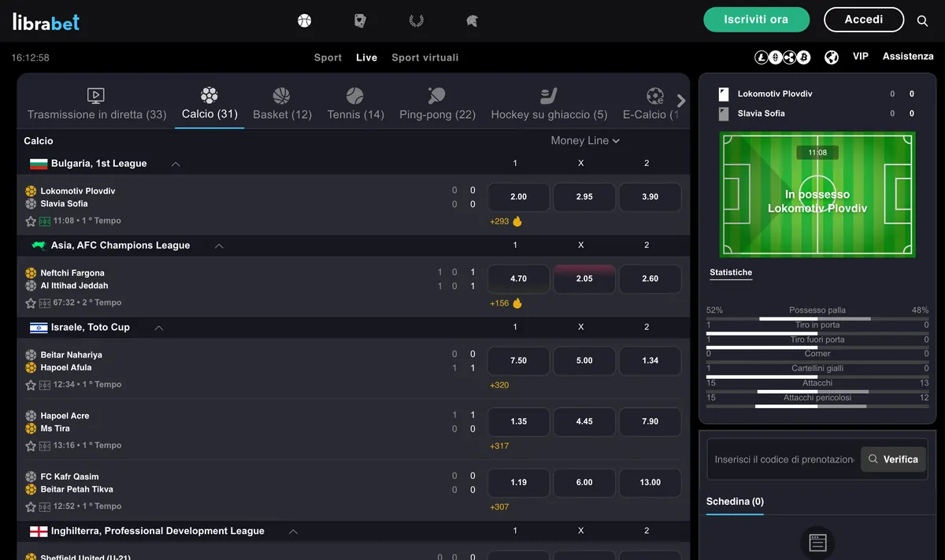This screenshot has width=945, height=560.
Task: Click the cryptocurrency coins icon
Action: click(783, 57)
